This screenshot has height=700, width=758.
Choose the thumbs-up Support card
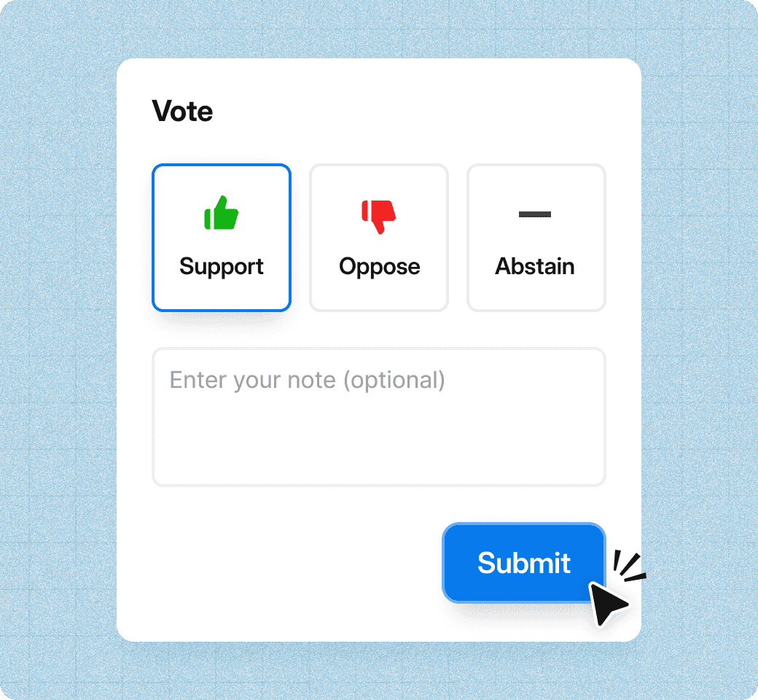point(222,238)
